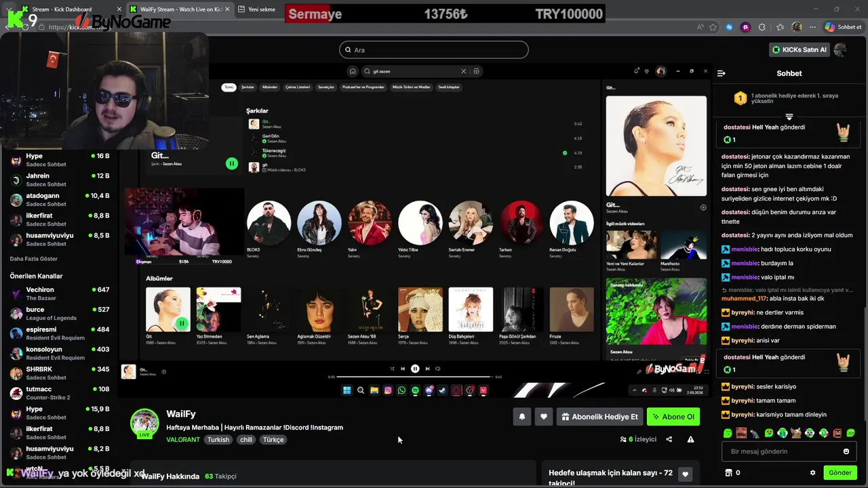
Task: Seek on the Spotify song progress bar
Action: tap(414, 376)
